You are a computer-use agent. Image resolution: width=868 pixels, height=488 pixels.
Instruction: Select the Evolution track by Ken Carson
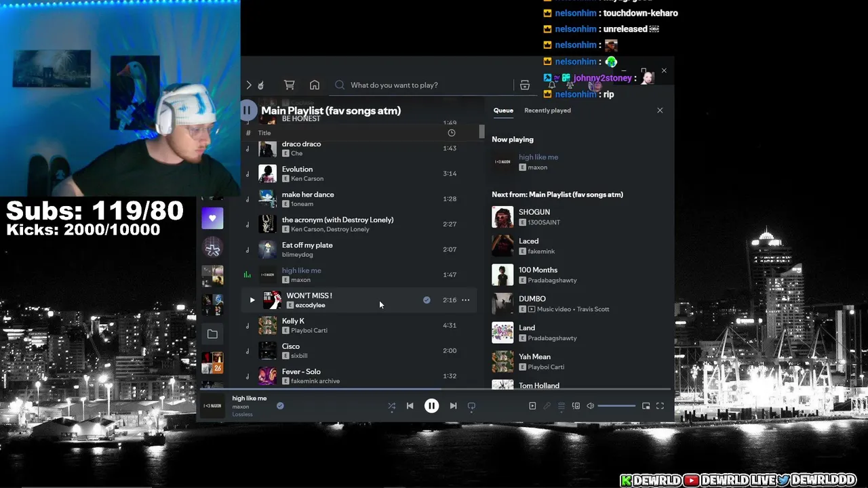359,174
